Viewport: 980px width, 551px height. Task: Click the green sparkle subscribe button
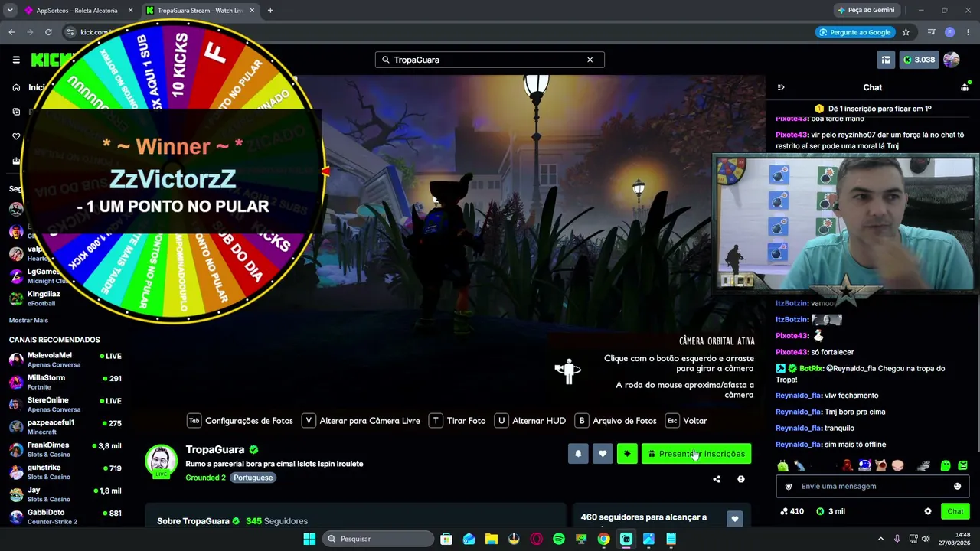click(627, 454)
